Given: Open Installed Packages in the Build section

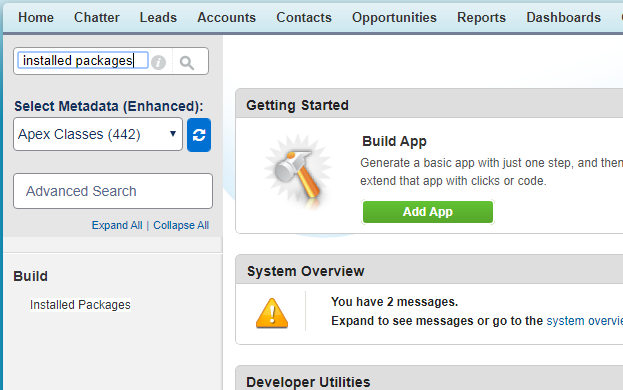Looking at the screenshot, I should [x=80, y=305].
